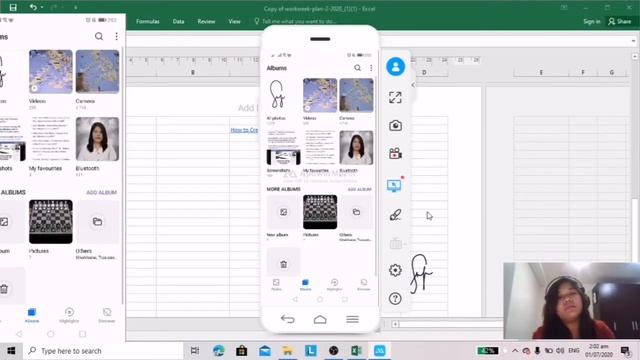Open Videos album in center phone mirror
Viewport: 640px width, 360px height.
tap(320, 95)
